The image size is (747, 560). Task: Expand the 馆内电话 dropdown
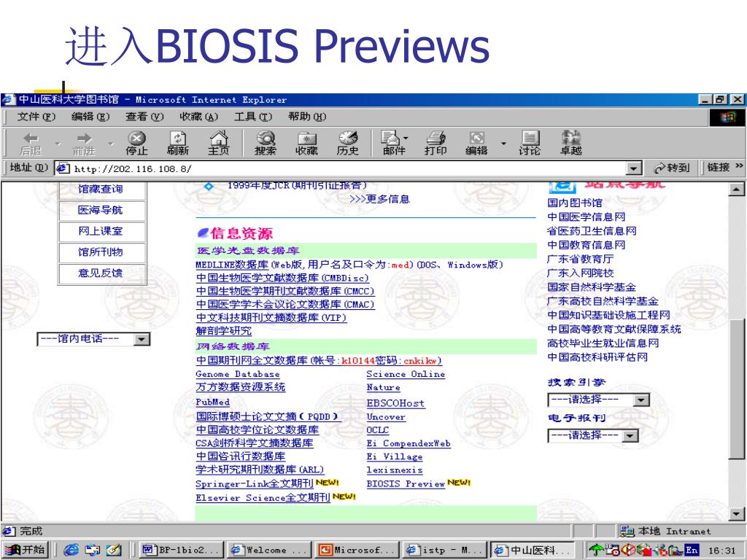[142, 339]
